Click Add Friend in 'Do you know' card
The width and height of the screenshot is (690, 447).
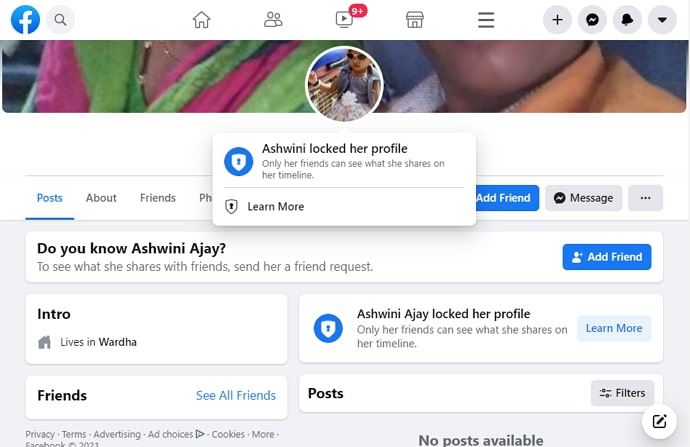607,257
